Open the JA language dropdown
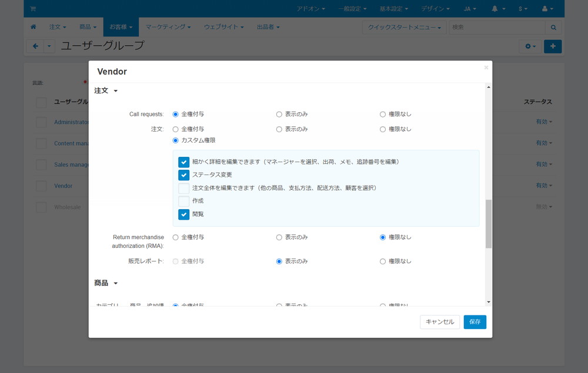588x373 pixels. 470,9
